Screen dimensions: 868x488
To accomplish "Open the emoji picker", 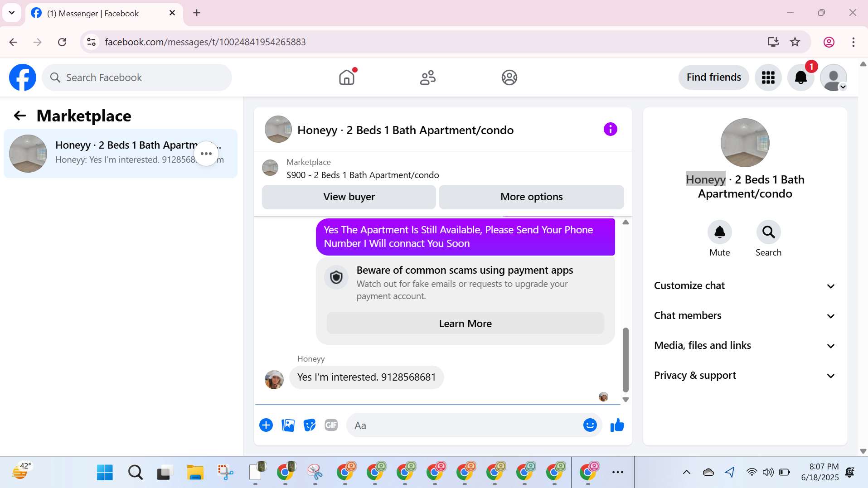I will coord(590,425).
